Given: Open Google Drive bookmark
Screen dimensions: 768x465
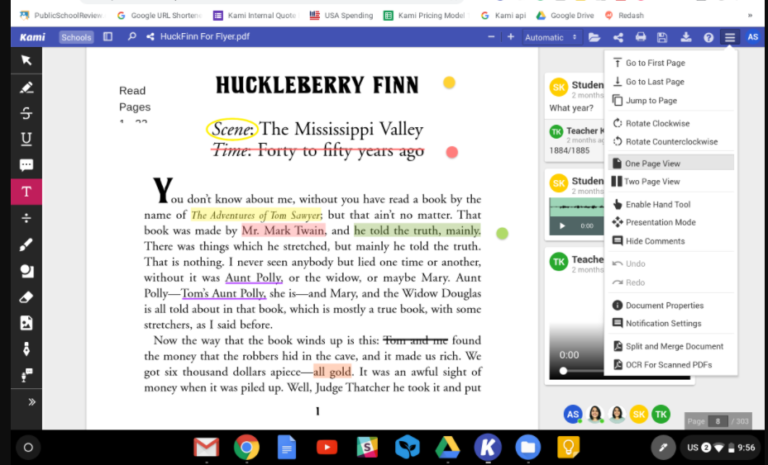Looking at the screenshot, I should [x=565, y=16].
